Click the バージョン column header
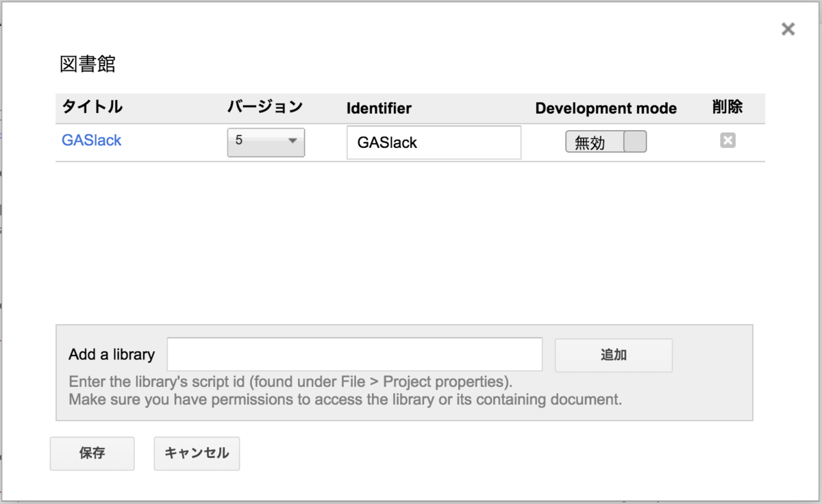822x504 pixels. pyautogui.click(x=265, y=107)
